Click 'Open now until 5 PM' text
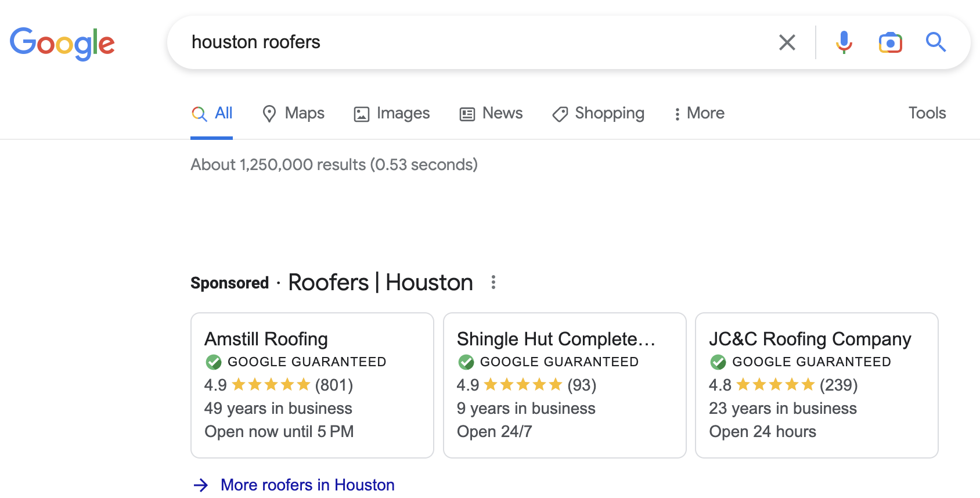Viewport: 980px width, 498px height. 279,432
